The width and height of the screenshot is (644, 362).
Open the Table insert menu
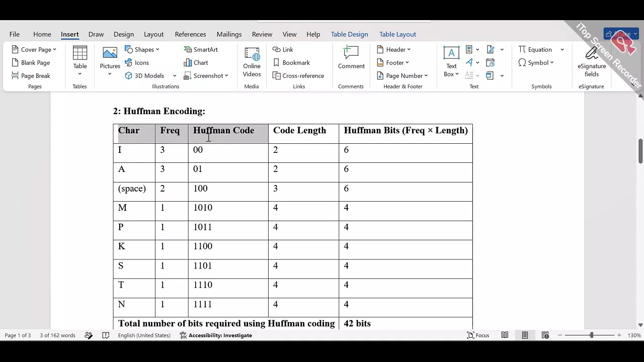coord(79,61)
